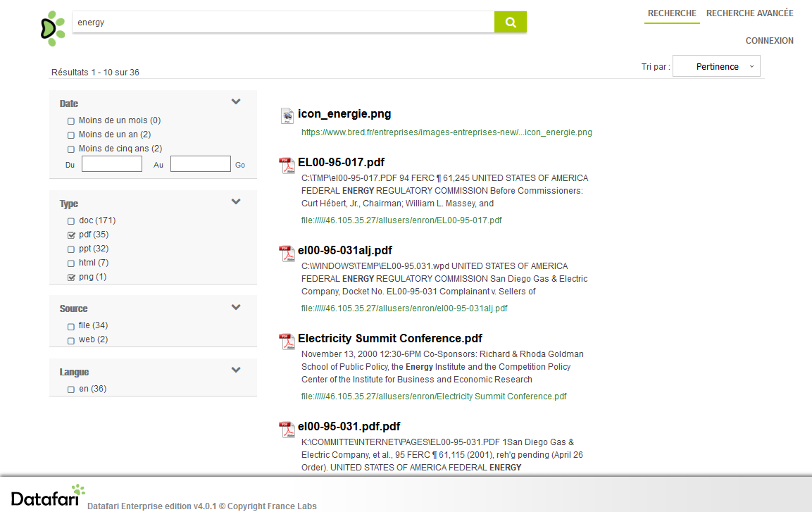
Task: Click the EL00-95-017.pdf description snippet
Action: 445,191
